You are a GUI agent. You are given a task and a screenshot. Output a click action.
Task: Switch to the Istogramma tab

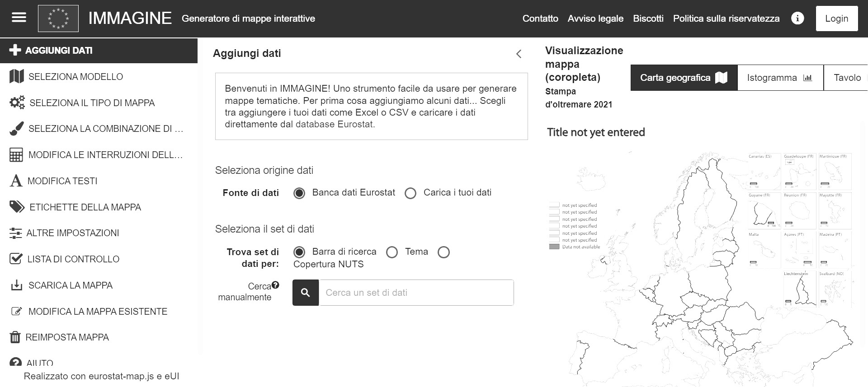[x=780, y=78]
